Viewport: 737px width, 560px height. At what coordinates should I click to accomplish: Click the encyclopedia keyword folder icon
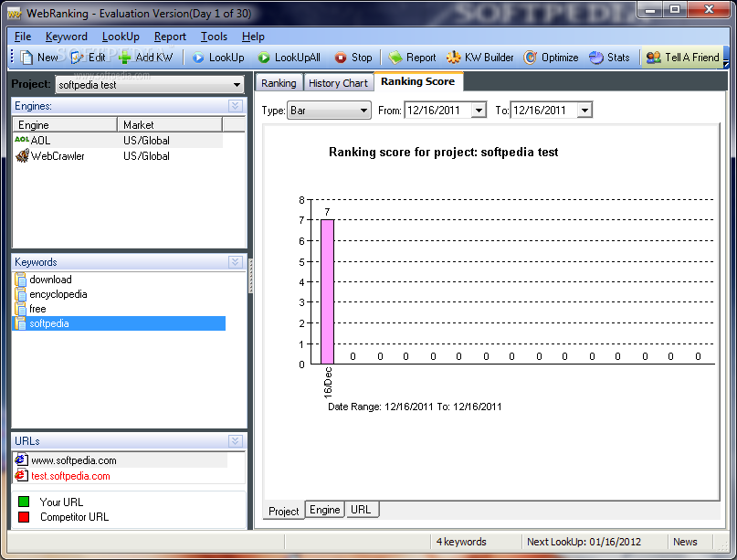20,294
